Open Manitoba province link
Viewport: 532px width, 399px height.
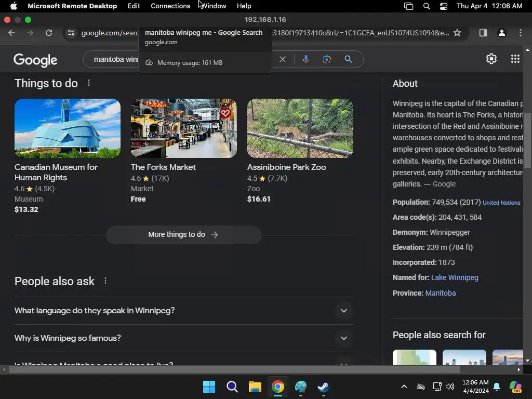[x=441, y=293]
